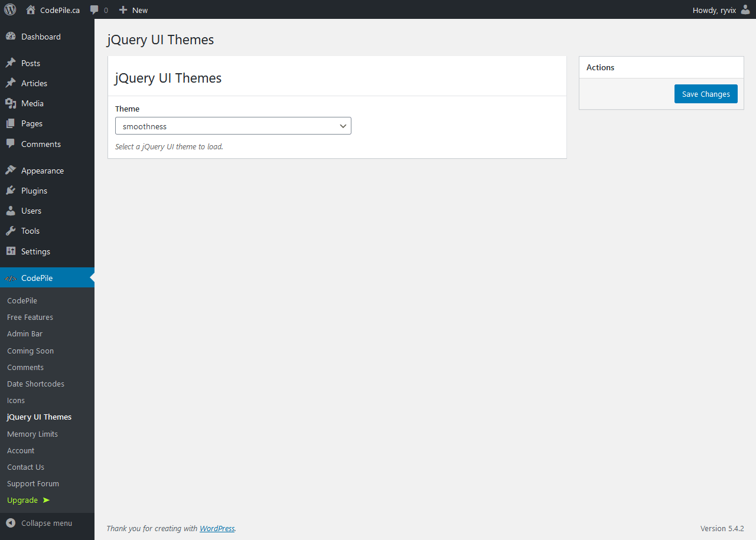
Task: Open Media in the sidebar
Action: [47, 103]
